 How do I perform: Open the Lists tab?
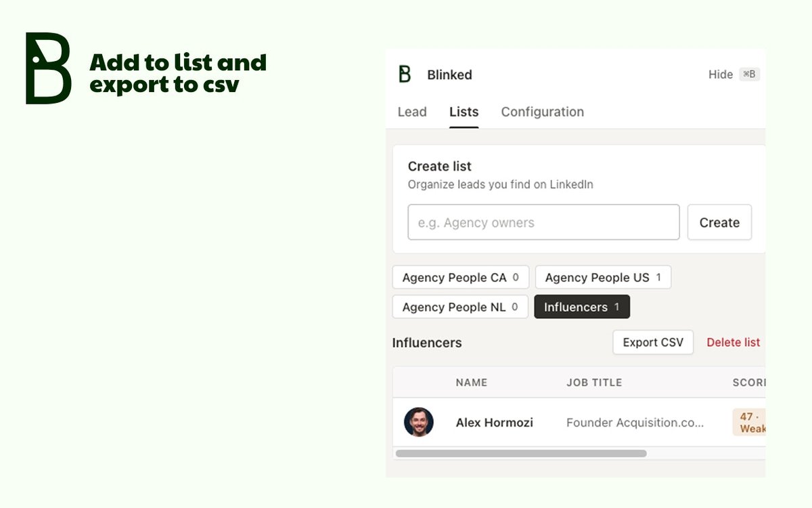coord(464,112)
